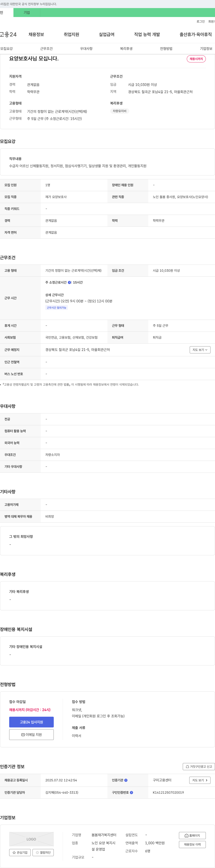Click the 회원가입 link

pos(212,21)
